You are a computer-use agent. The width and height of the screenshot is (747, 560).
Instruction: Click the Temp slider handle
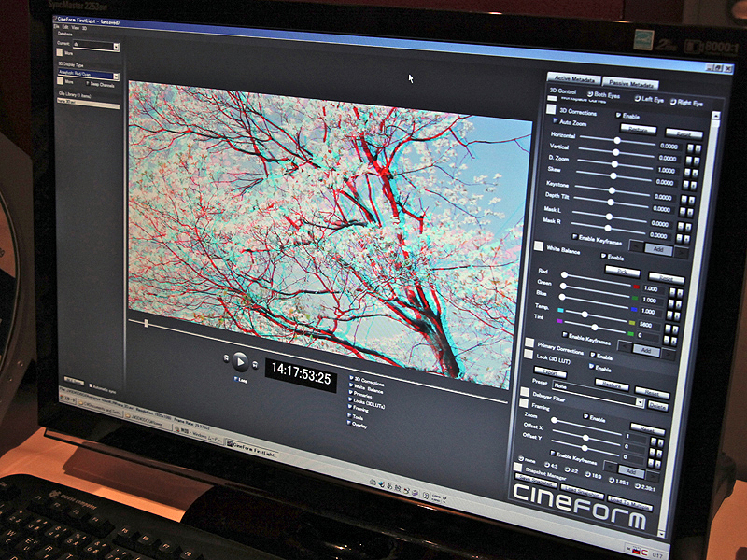tap(585, 315)
